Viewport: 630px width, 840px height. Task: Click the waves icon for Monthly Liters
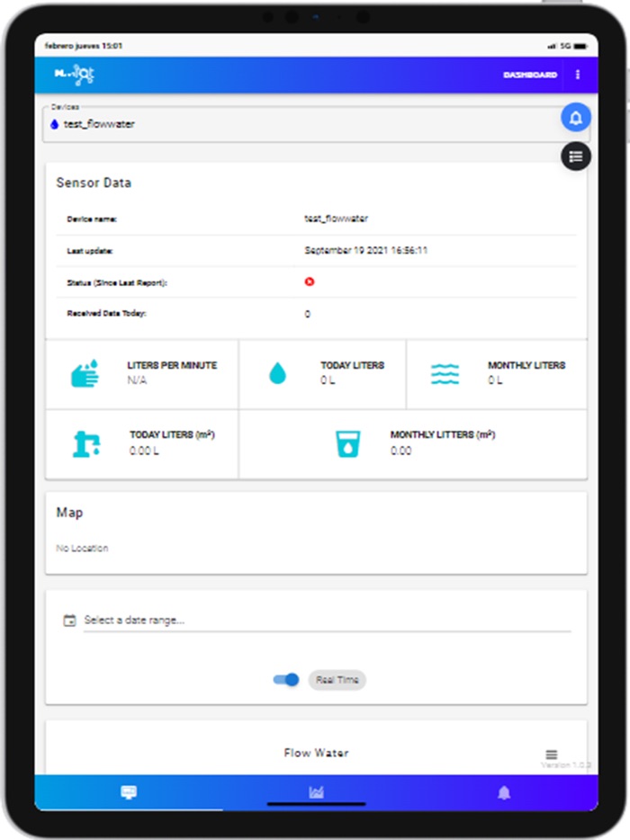click(445, 373)
